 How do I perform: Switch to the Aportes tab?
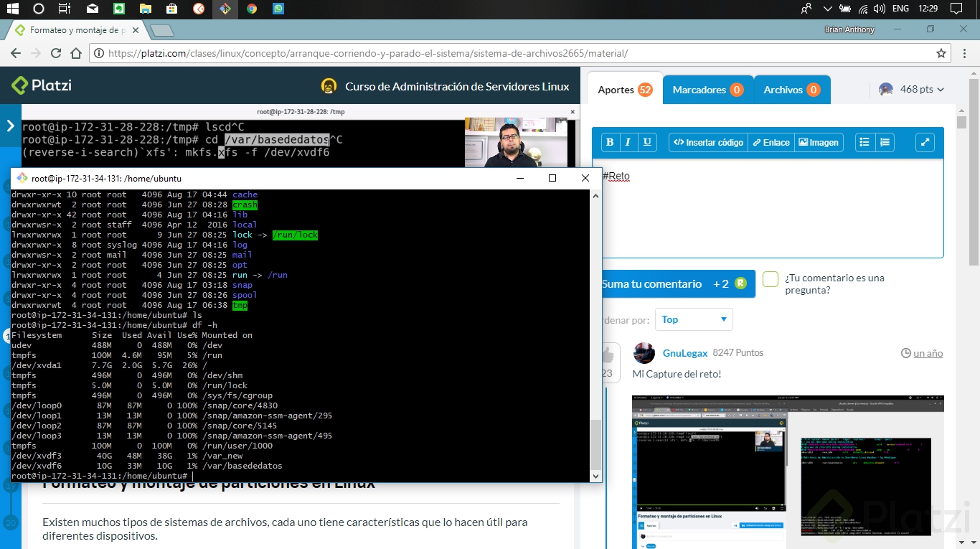tap(625, 90)
